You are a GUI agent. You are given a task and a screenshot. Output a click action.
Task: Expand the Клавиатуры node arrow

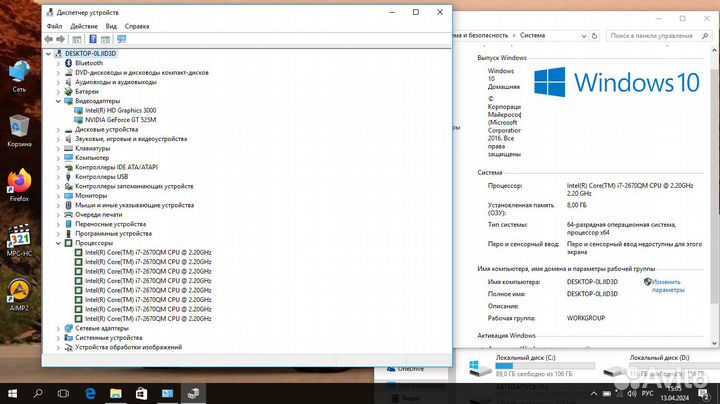(x=58, y=148)
